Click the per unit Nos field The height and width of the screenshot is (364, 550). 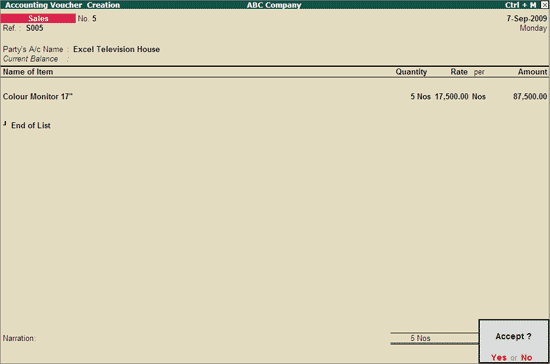tap(478, 96)
